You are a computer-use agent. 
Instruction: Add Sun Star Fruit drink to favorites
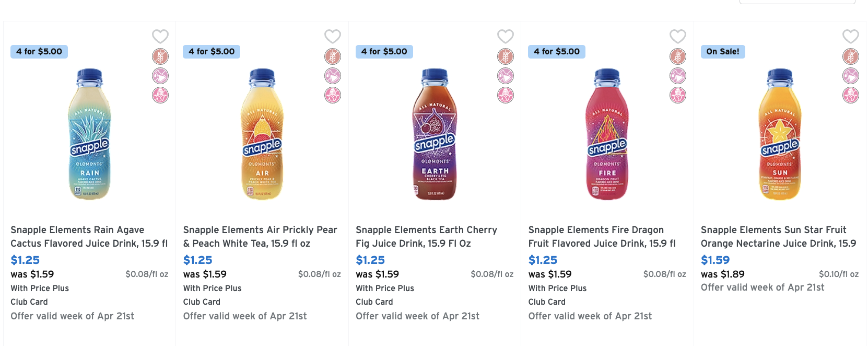851,37
